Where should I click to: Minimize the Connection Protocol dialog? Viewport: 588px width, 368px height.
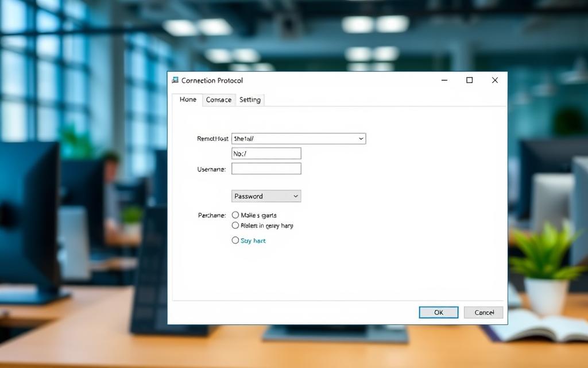click(444, 80)
